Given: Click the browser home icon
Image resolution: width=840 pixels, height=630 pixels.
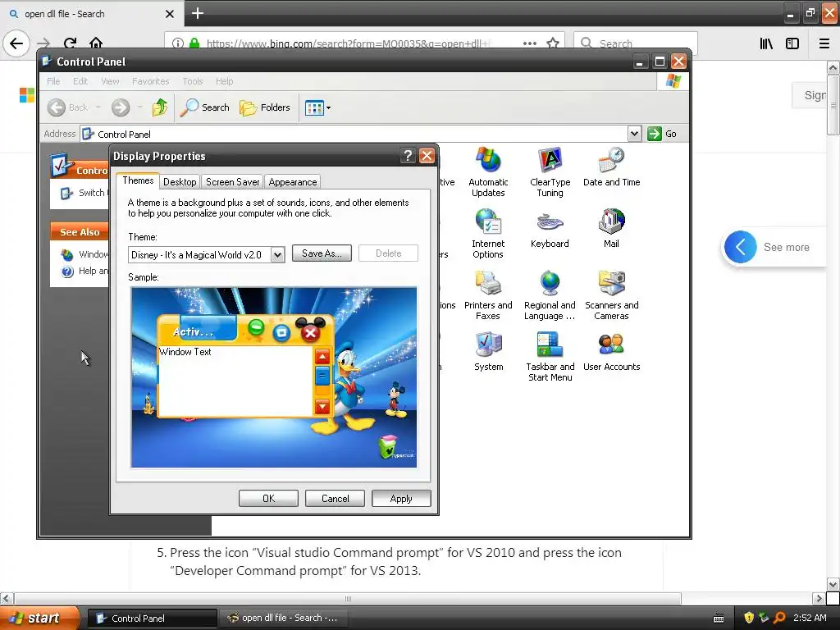Looking at the screenshot, I should pyautogui.click(x=96, y=43).
